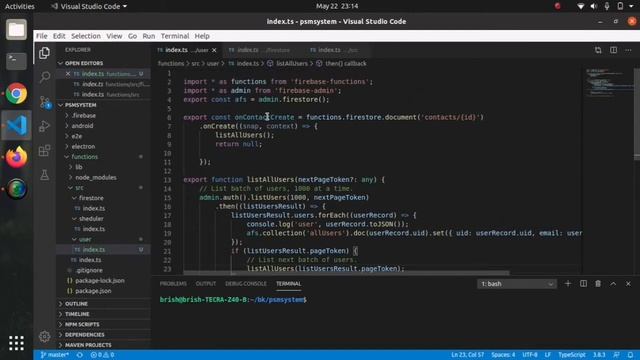Open package.json in the explorer
The width and height of the screenshot is (640, 360).
[x=93, y=291]
